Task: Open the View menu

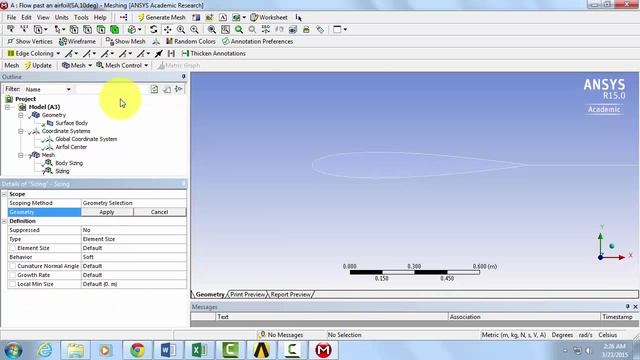Action: (43, 18)
